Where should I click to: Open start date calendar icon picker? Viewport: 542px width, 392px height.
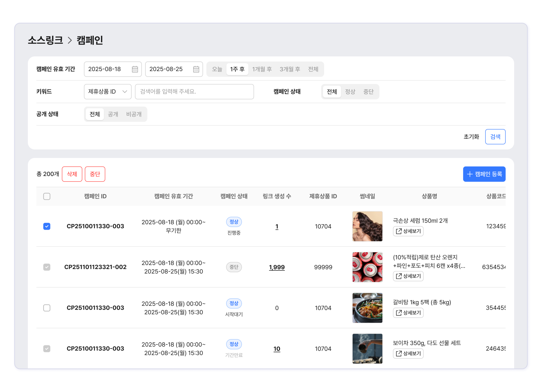135,69
